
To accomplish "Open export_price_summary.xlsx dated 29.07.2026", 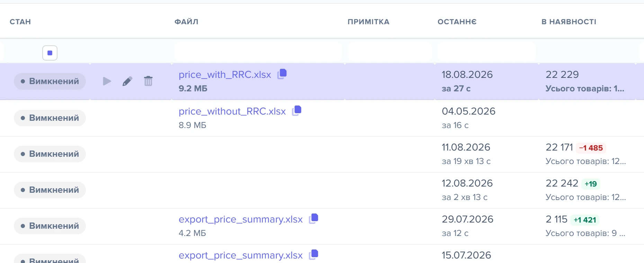I will pos(241,219).
